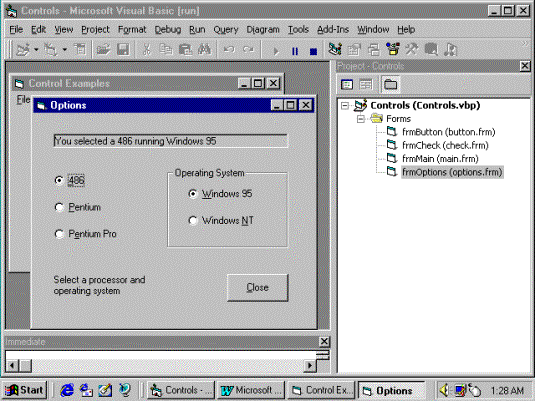Screen dimensions: 535x401
Task: Open the Debug menu
Action: click(x=168, y=30)
